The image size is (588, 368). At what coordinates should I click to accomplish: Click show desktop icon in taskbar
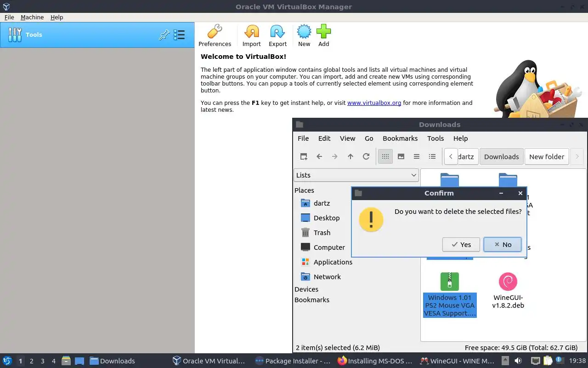coord(79,361)
